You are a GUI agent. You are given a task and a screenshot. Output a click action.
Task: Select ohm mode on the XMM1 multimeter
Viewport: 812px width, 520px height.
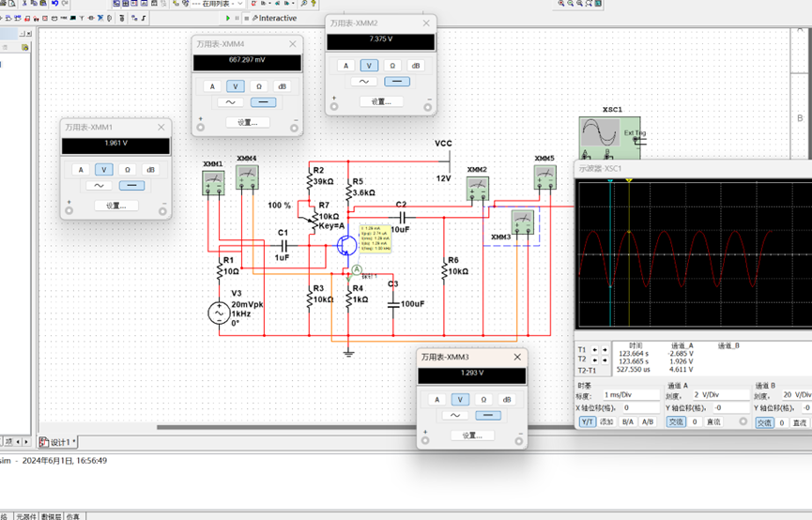[128, 169]
